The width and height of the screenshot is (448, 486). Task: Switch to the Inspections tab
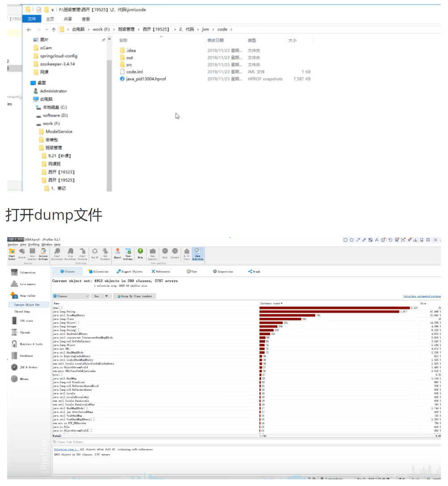(x=223, y=272)
